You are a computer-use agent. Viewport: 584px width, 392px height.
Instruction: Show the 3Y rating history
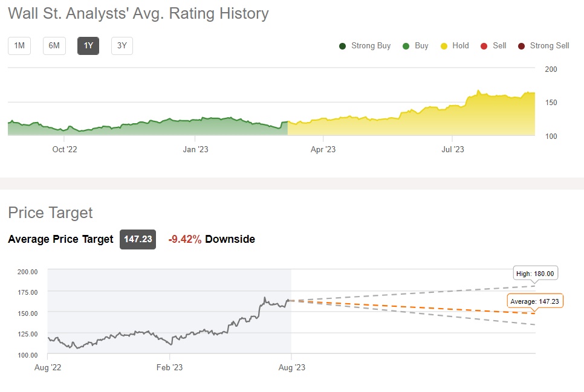tap(122, 46)
